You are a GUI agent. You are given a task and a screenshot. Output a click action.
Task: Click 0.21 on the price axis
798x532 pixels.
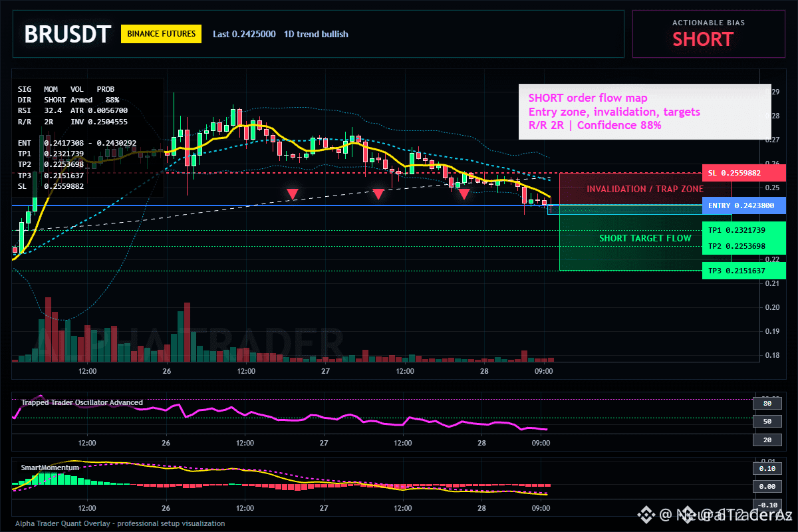pos(771,283)
